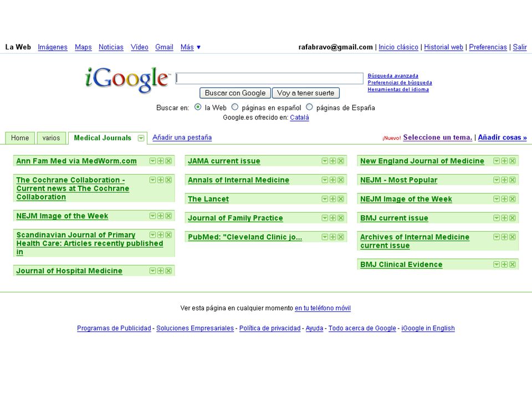Close The Lancet gadget

tap(341, 199)
